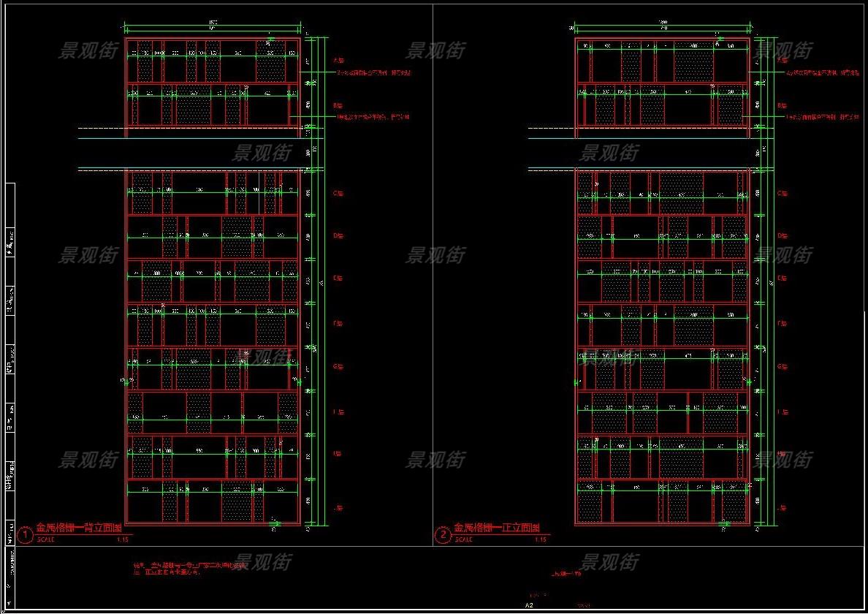Click the SCALE label under drawing 1

click(x=45, y=540)
